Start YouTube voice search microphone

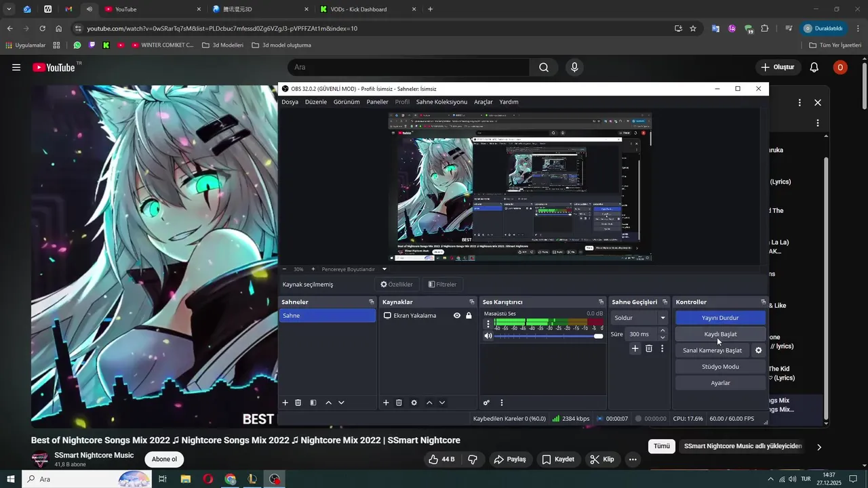click(574, 67)
